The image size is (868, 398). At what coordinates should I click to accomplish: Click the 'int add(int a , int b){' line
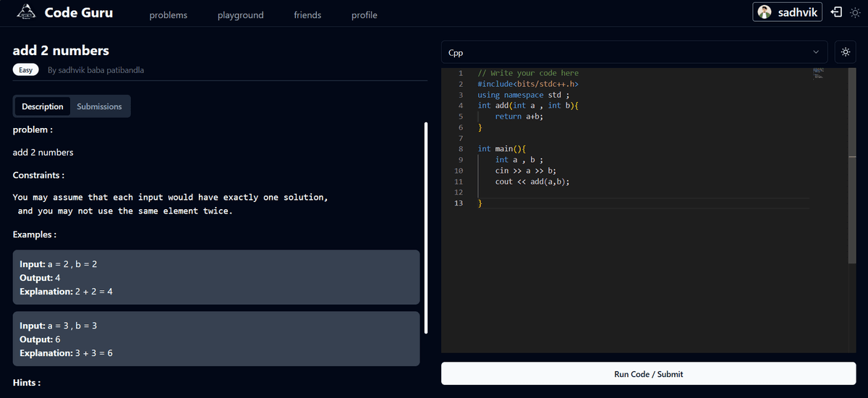[528, 106]
